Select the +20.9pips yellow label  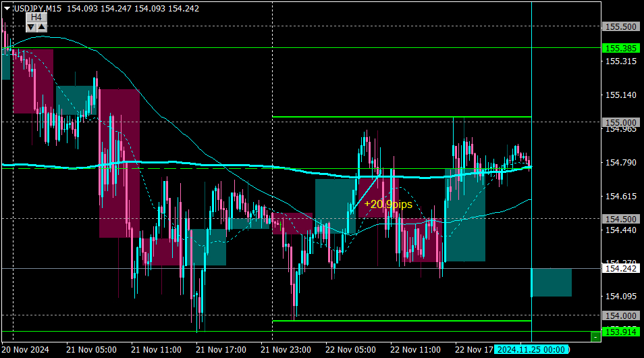(x=388, y=204)
